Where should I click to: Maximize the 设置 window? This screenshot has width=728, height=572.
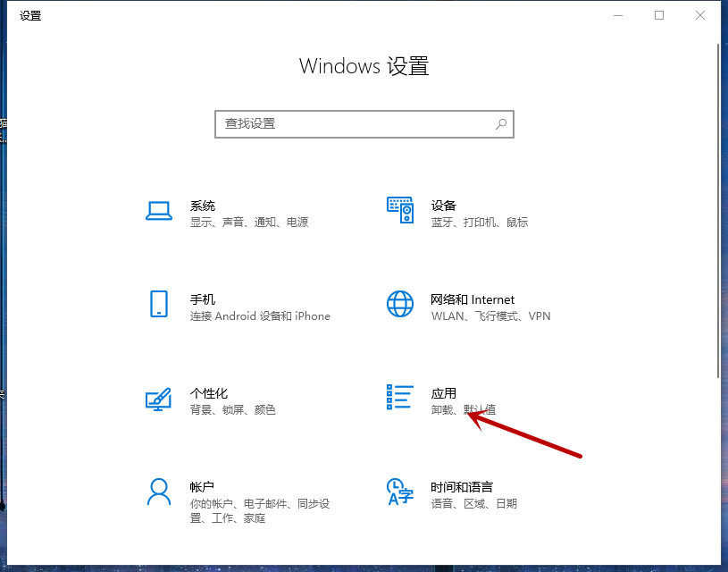click(x=659, y=15)
